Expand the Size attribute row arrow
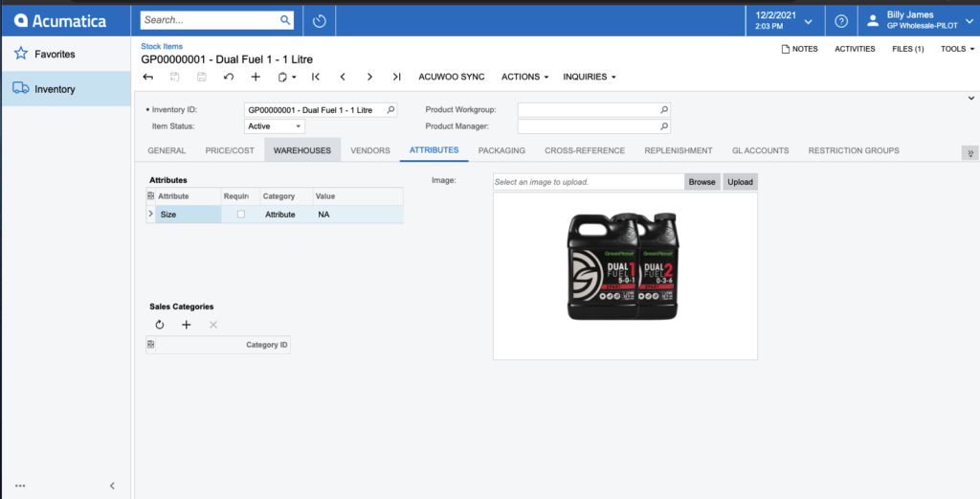This screenshot has height=499, width=980. (150, 214)
